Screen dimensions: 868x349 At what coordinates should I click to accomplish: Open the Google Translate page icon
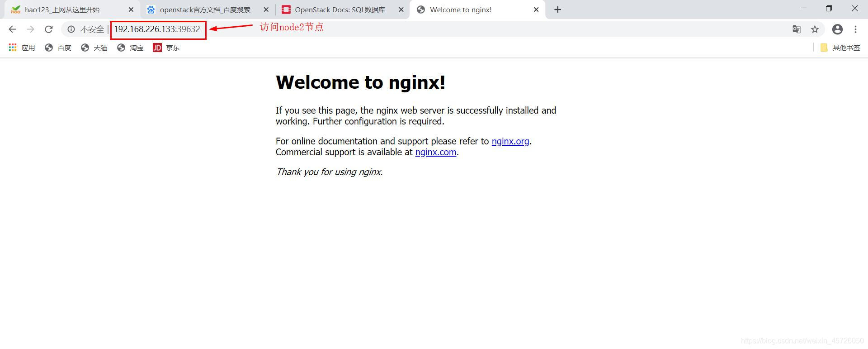click(797, 29)
